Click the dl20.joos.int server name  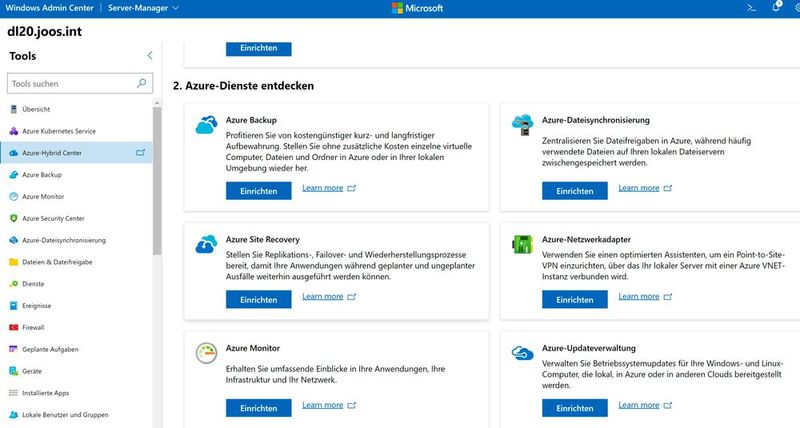(x=44, y=32)
